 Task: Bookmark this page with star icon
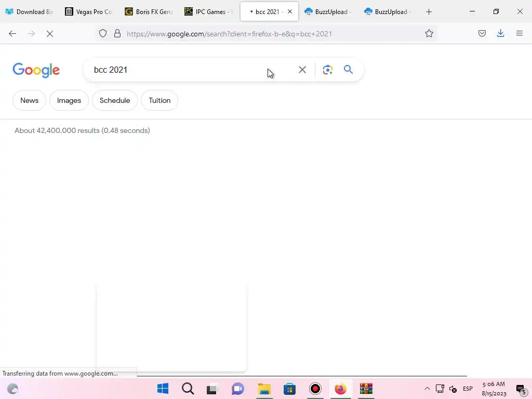(x=429, y=34)
